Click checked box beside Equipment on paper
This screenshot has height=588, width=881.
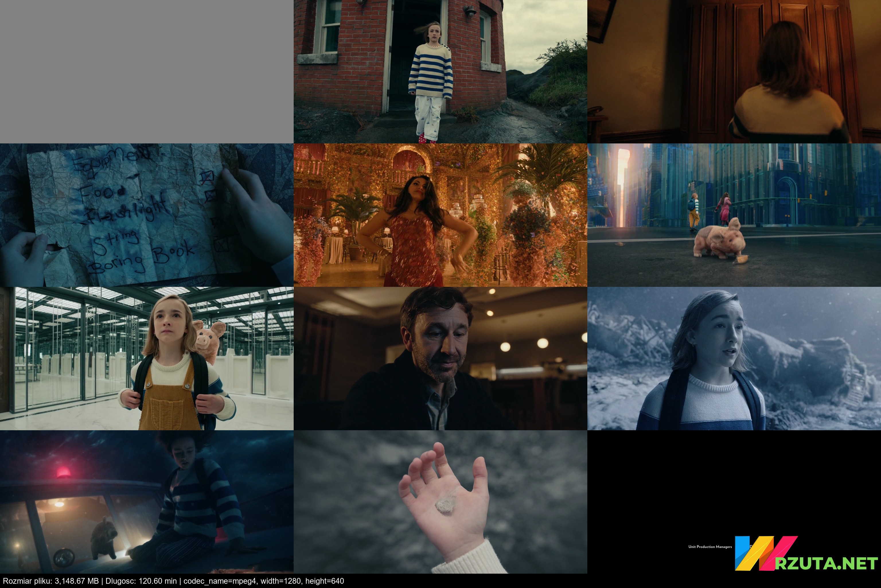207,177
